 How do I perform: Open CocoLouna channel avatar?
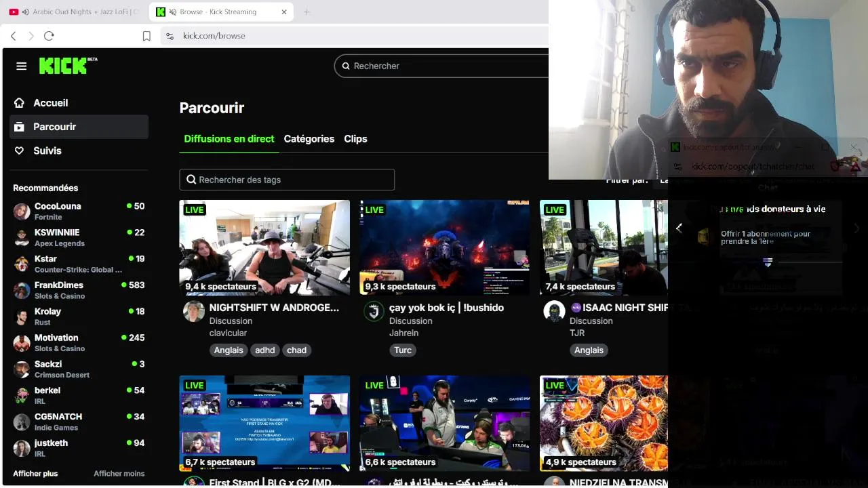coord(22,211)
